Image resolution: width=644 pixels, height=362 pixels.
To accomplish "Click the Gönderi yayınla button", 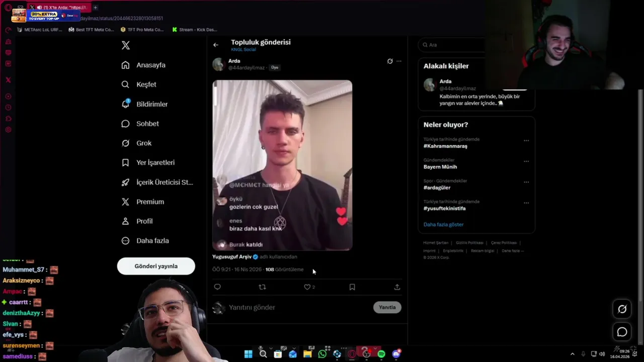I will click(x=156, y=266).
